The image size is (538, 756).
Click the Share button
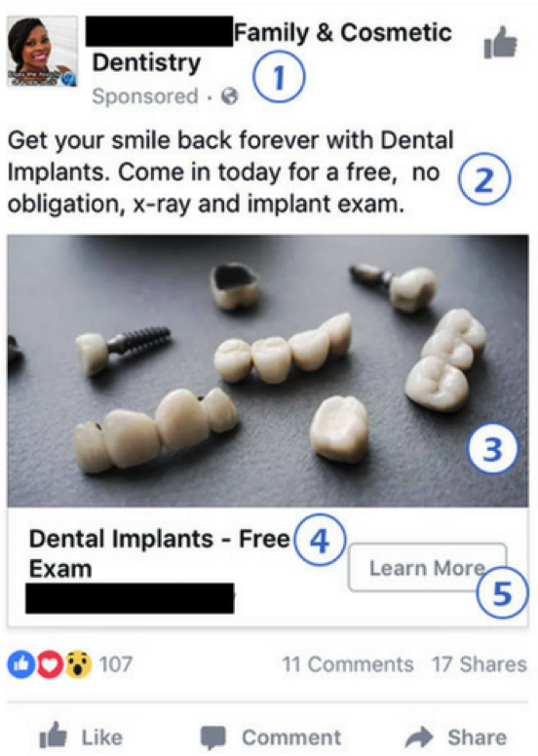point(456,737)
